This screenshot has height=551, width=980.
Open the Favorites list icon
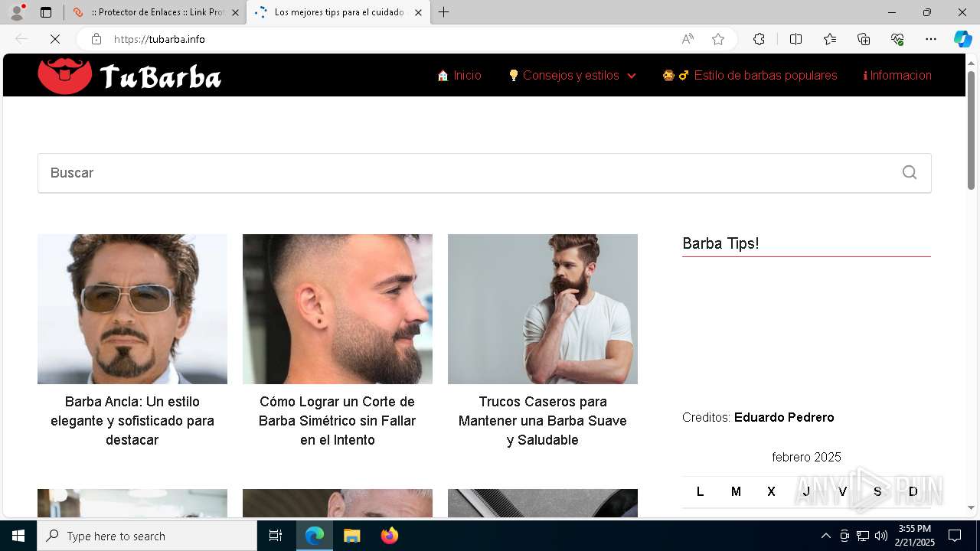(830, 39)
